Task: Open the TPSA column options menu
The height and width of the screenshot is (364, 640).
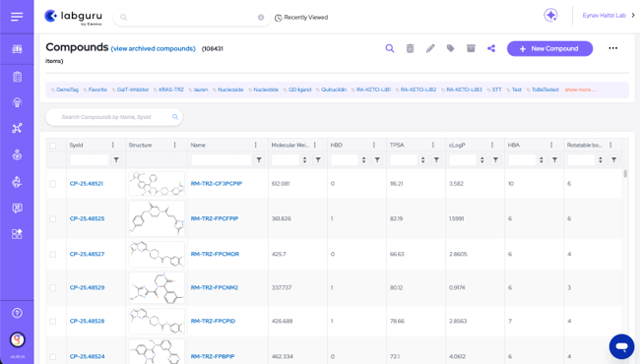Action: click(x=433, y=146)
